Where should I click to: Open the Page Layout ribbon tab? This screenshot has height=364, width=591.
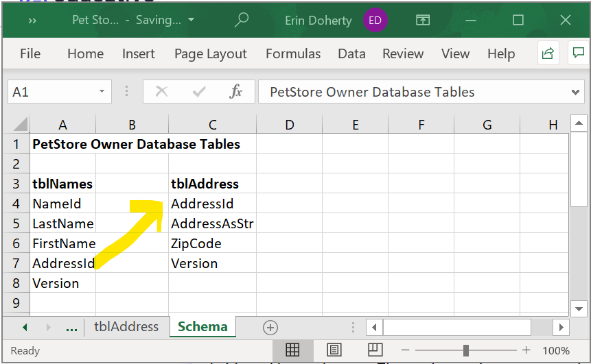(210, 54)
